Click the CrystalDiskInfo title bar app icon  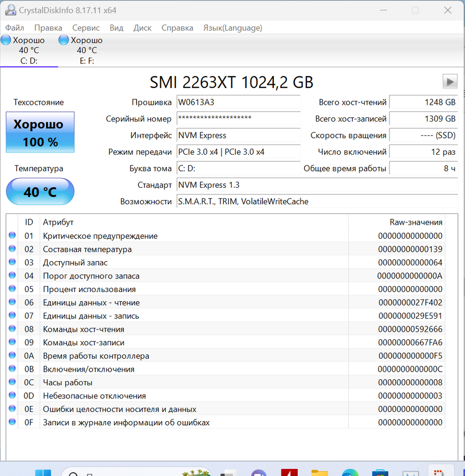pos(10,10)
